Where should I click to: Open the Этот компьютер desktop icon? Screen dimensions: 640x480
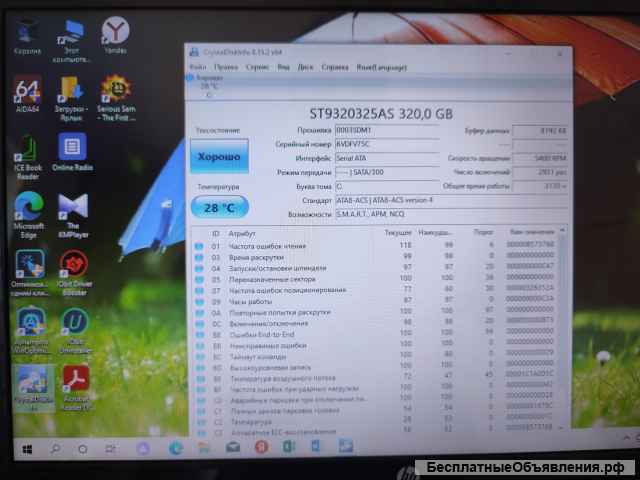click(x=72, y=41)
